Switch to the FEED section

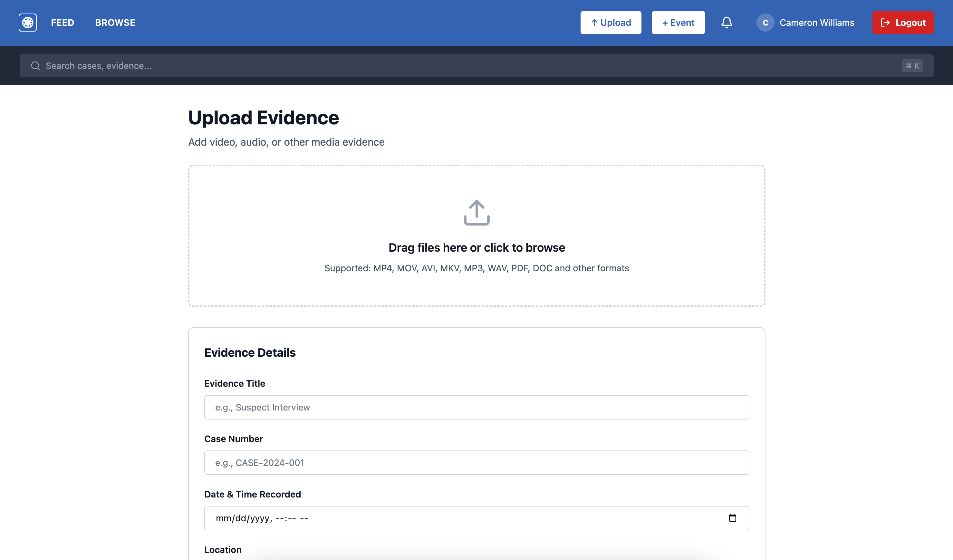63,22
